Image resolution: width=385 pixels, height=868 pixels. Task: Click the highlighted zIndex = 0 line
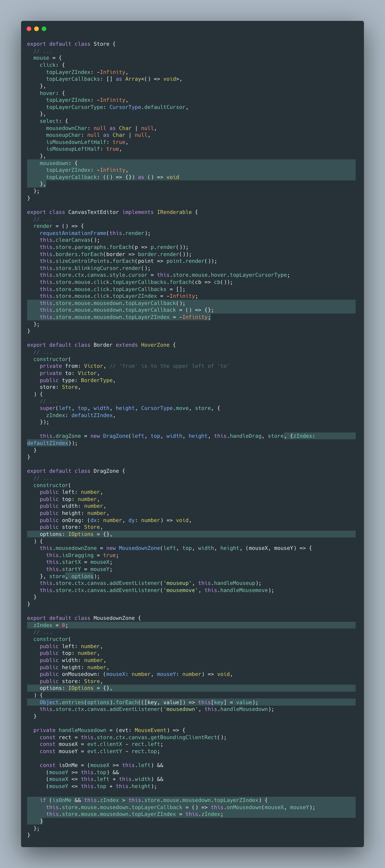point(51,625)
